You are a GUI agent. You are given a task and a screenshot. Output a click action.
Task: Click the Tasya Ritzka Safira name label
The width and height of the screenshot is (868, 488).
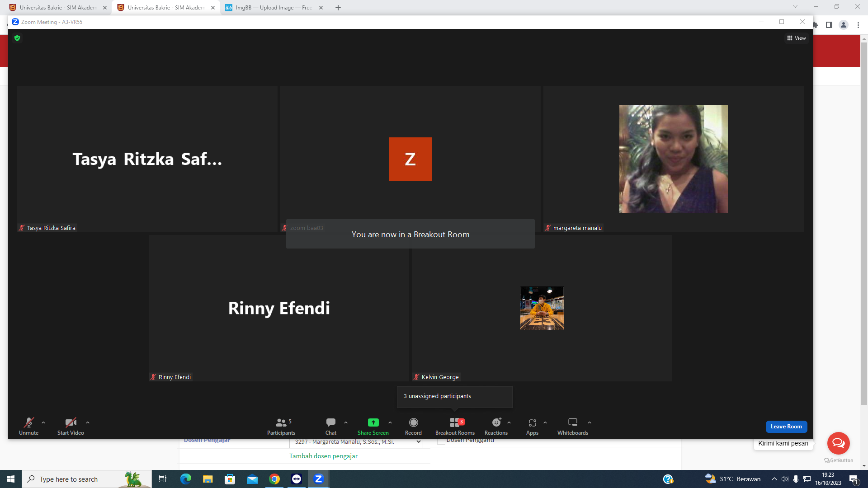coord(51,228)
